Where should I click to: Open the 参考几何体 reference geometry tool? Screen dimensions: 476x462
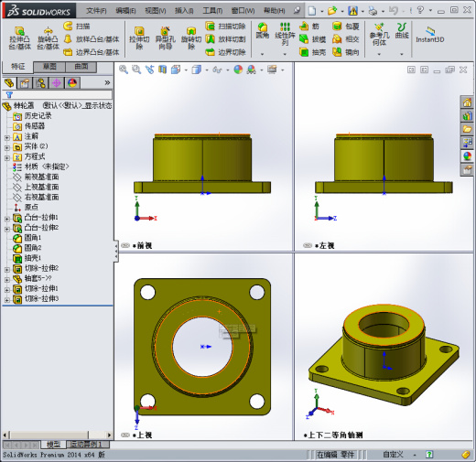379,35
